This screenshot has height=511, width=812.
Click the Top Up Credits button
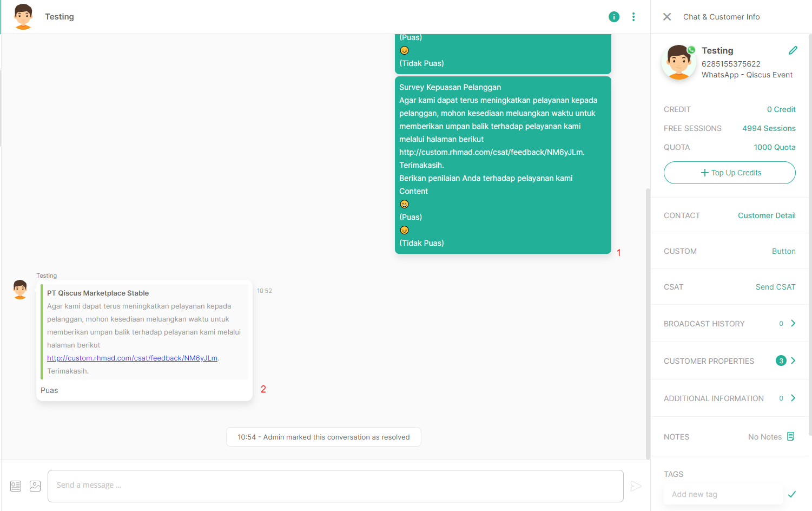(729, 173)
